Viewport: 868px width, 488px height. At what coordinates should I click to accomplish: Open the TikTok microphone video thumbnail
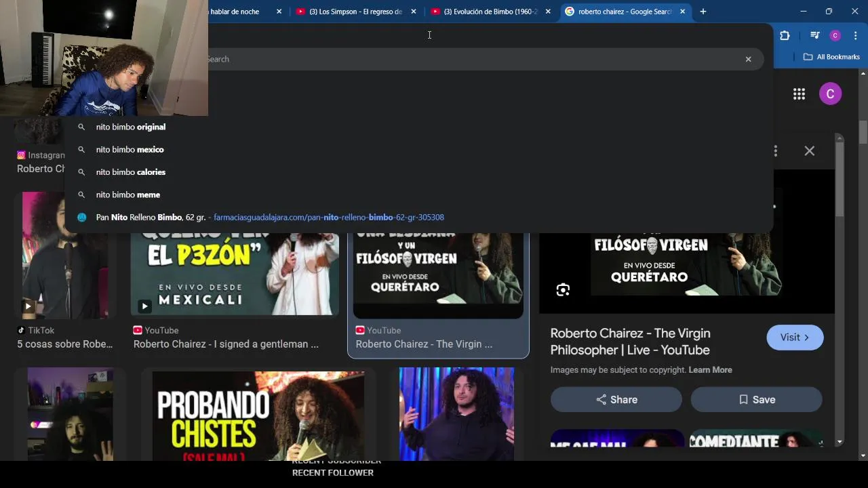(65, 255)
